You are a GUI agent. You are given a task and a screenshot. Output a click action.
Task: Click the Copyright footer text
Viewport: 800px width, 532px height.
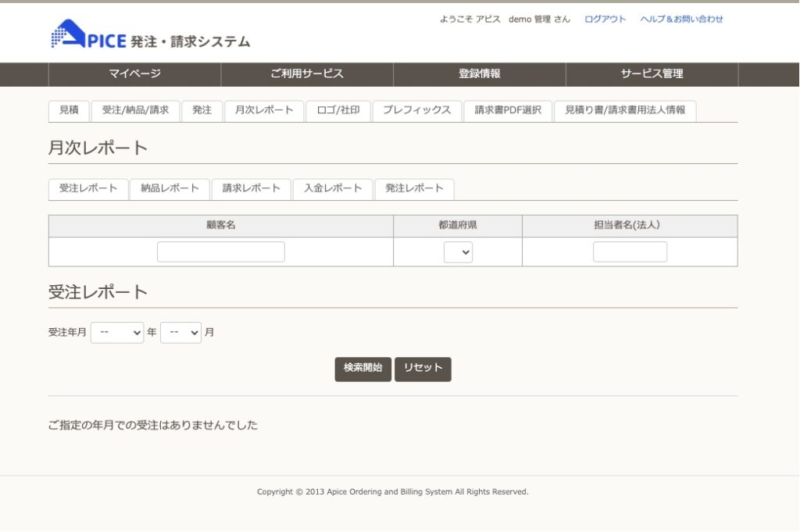[393, 492]
